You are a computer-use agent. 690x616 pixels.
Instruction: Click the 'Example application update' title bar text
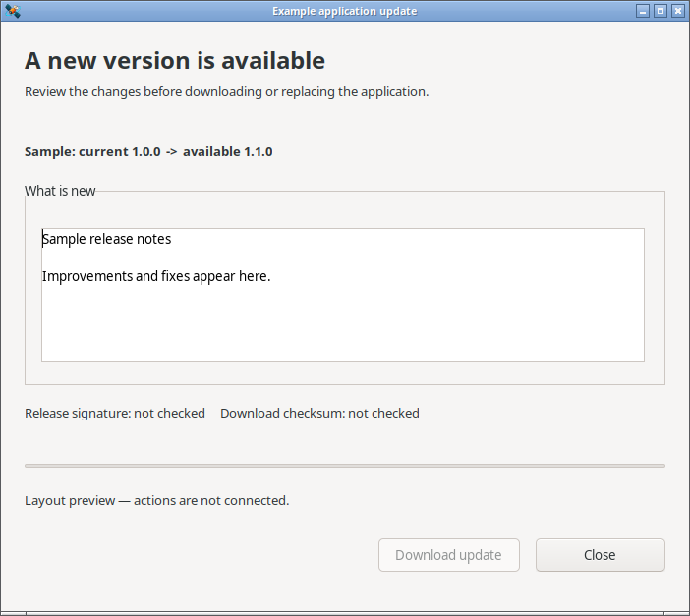click(345, 11)
